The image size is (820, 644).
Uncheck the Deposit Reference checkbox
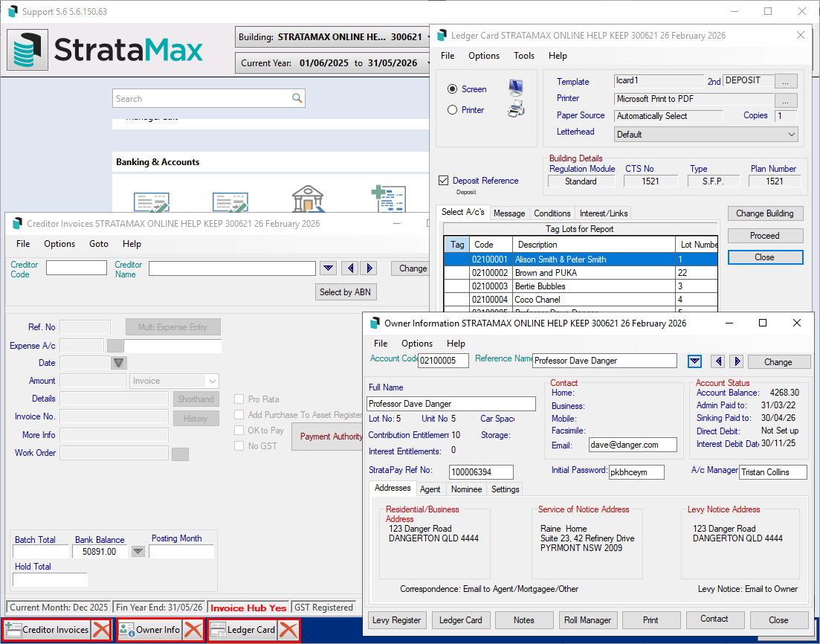444,181
